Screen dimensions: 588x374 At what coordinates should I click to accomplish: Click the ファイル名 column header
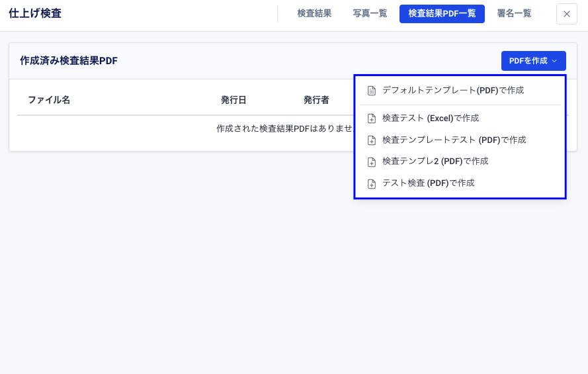[49, 100]
